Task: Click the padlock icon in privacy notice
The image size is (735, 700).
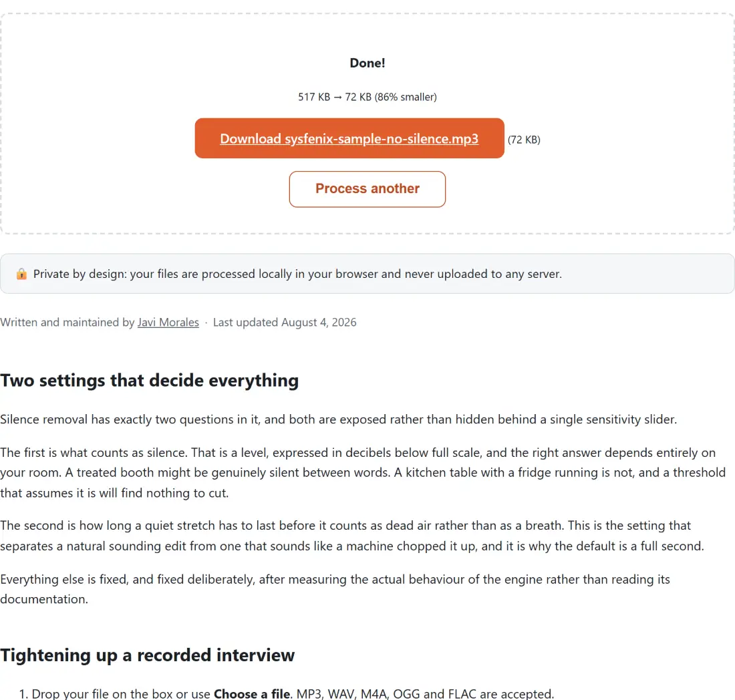Action: [21, 274]
